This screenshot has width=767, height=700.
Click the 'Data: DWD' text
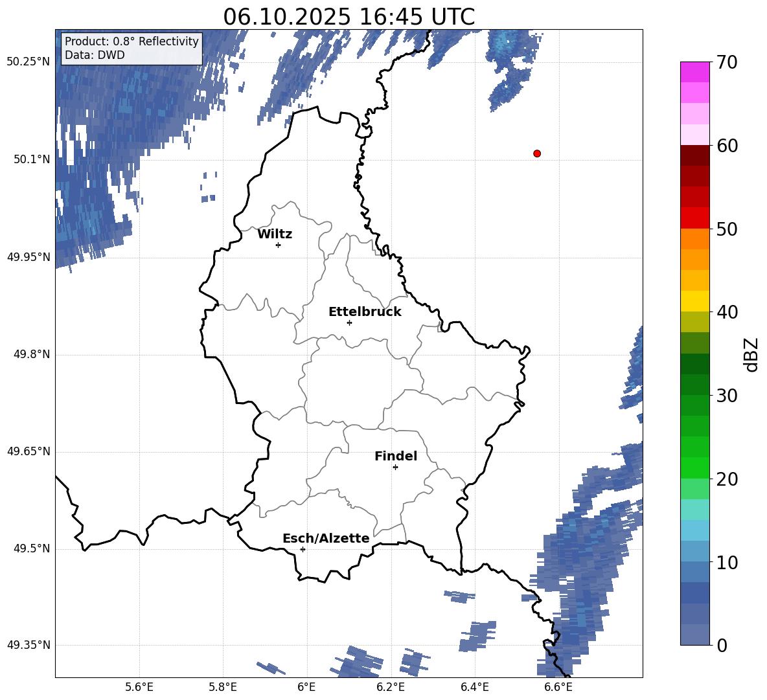point(95,55)
